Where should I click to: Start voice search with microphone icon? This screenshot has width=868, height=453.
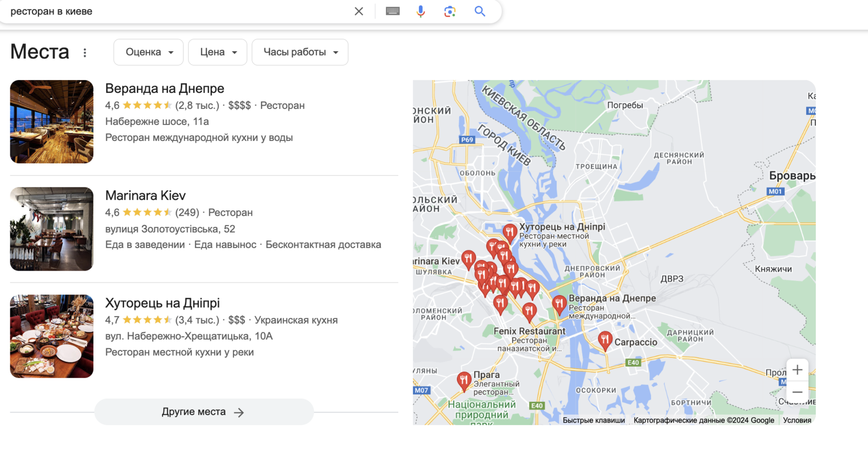(421, 11)
